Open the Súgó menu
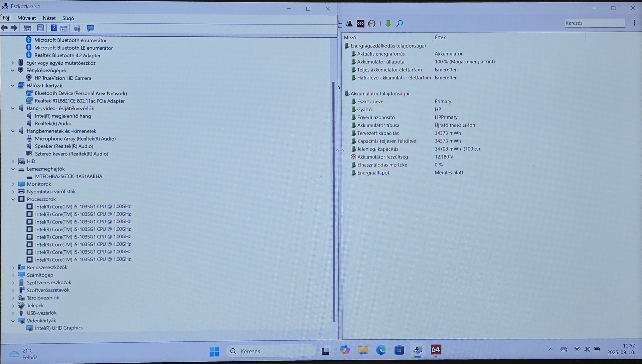 [68, 18]
